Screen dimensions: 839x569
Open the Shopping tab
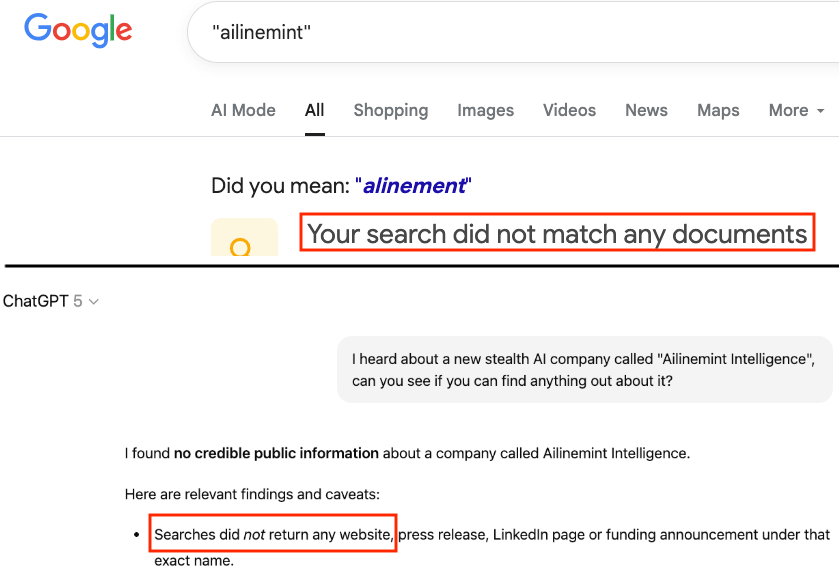[x=390, y=110]
